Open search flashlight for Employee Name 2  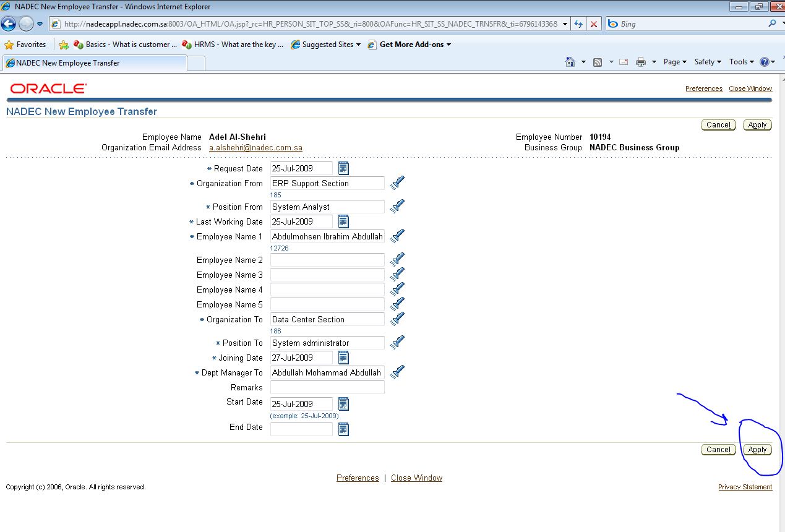tap(398, 260)
